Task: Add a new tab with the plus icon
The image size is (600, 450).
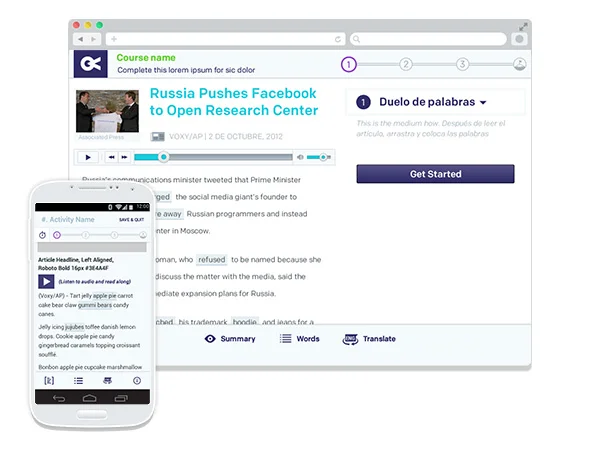Action: (114, 39)
